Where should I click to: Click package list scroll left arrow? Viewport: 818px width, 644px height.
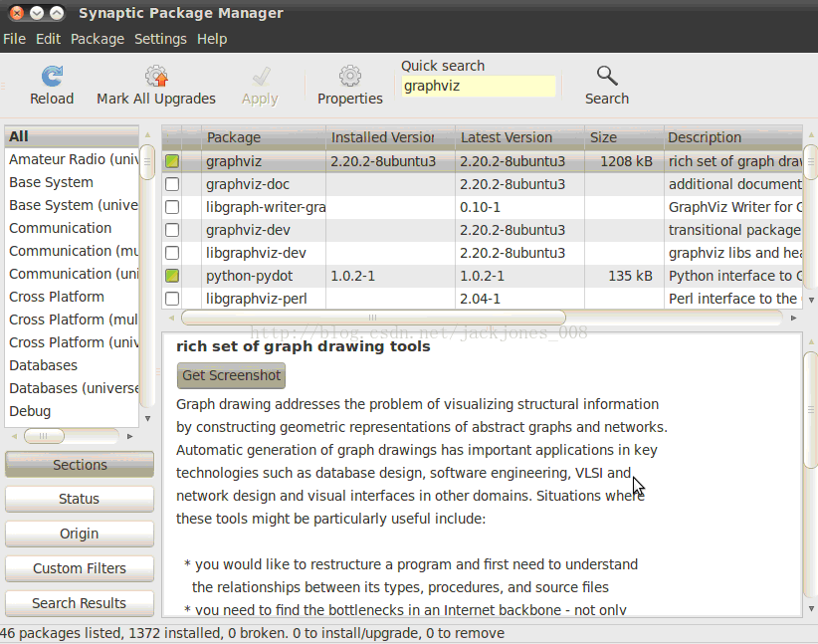tap(171, 318)
